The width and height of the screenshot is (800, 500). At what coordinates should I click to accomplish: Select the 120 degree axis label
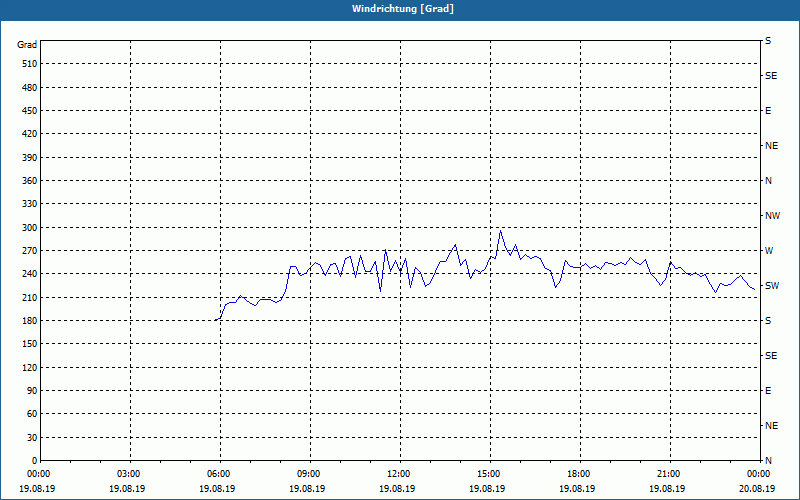[30, 368]
